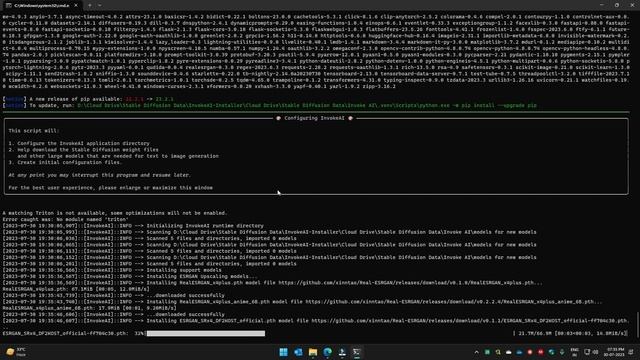The image size is (640, 360).
Task: Open the ENG language indicator
Action: pos(574,352)
